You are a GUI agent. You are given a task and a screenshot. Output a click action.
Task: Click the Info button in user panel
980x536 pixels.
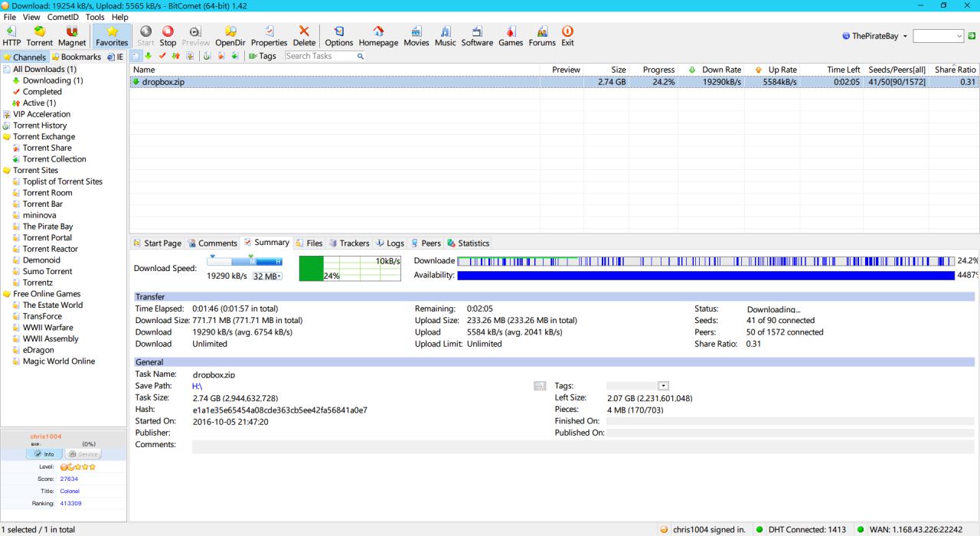(x=44, y=454)
